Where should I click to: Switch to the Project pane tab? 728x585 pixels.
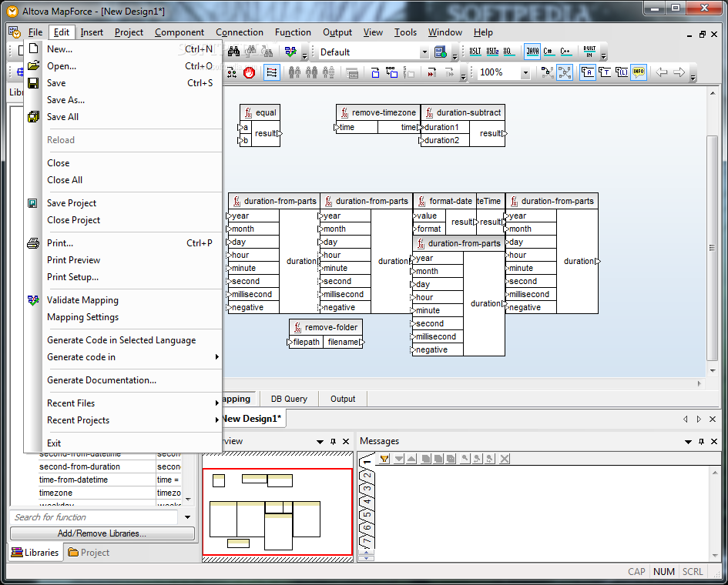pyautogui.click(x=89, y=553)
